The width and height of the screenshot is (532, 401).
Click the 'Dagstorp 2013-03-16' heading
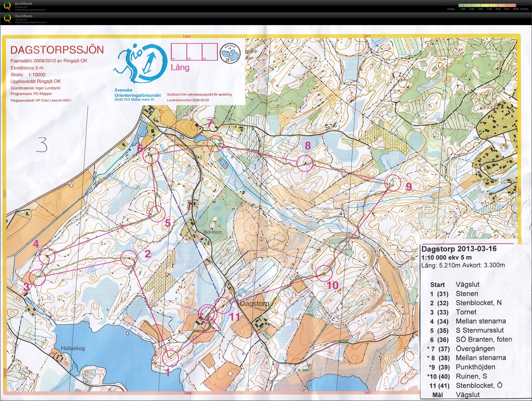459,249
